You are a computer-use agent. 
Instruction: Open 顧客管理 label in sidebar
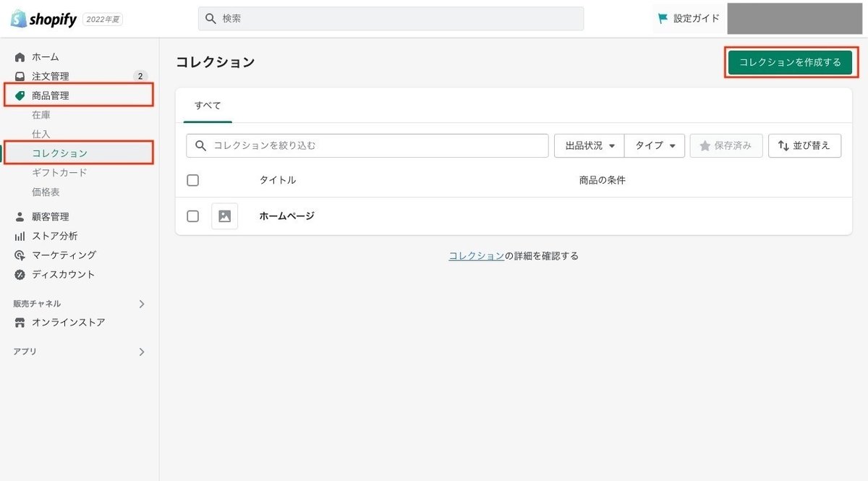(x=51, y=216)
